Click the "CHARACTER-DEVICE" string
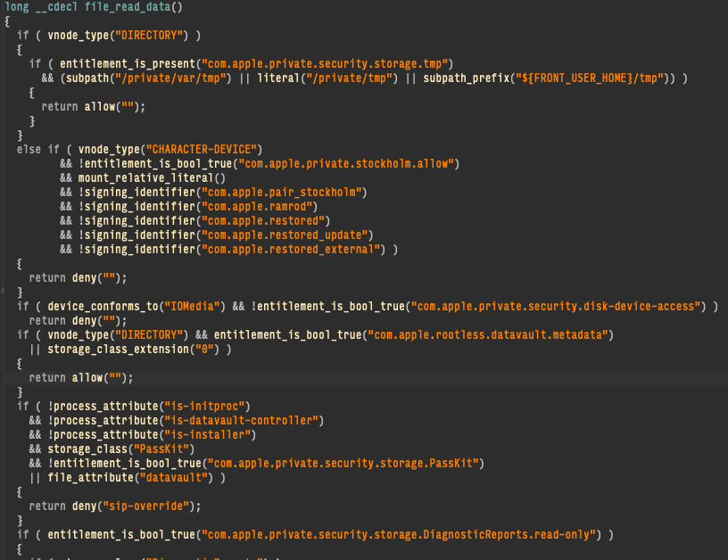This screenshot has width=728, height=560. coord(202,150)
